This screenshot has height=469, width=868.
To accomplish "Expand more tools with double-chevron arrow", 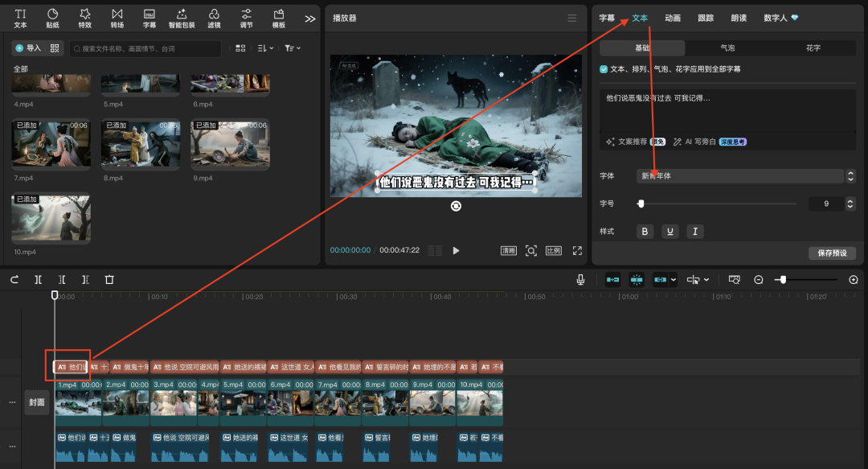I will (310, 19).
